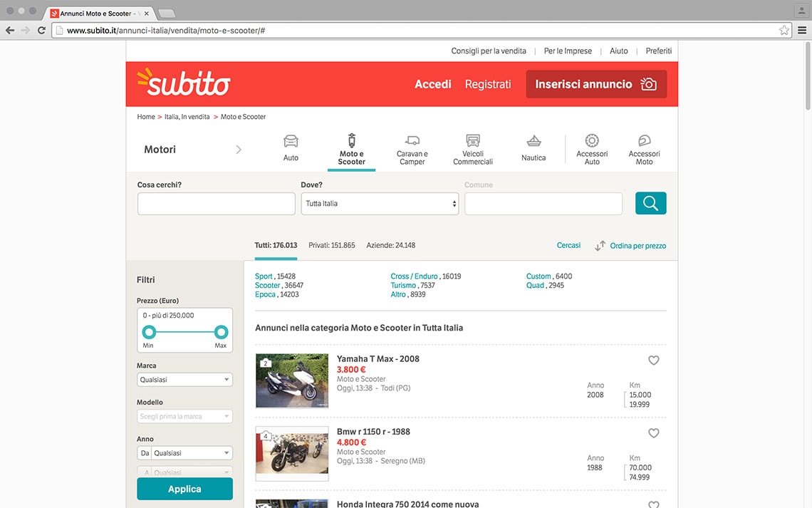Filter by Cross / Enduro subcategory
Screen dimensions: 812x508
[415, 276]
